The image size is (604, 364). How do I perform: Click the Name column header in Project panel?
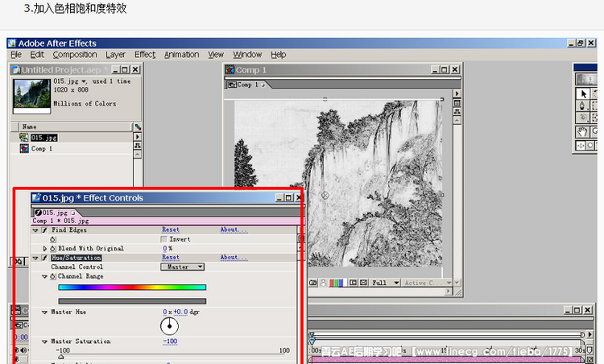pyautogui.click(x=75, y=126)
